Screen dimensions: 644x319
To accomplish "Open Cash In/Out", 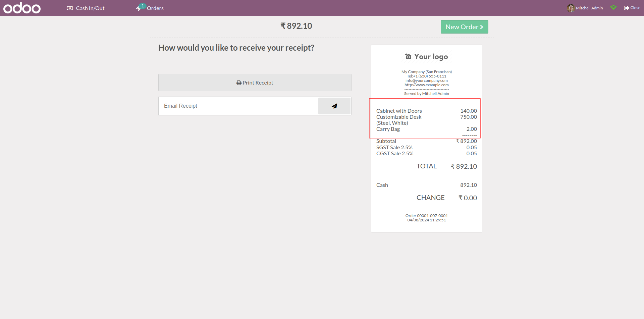I will coord(86,8).
